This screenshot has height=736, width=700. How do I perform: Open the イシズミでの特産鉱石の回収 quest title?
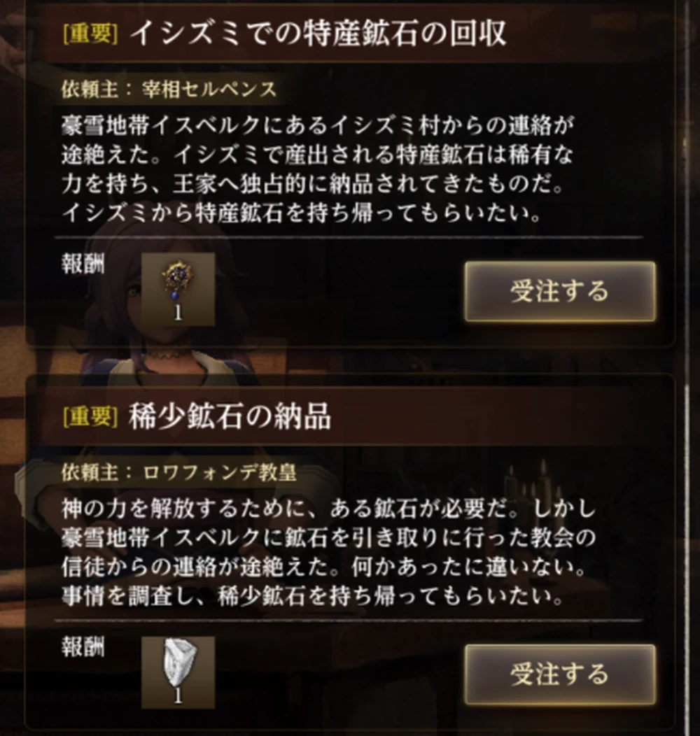318,34
